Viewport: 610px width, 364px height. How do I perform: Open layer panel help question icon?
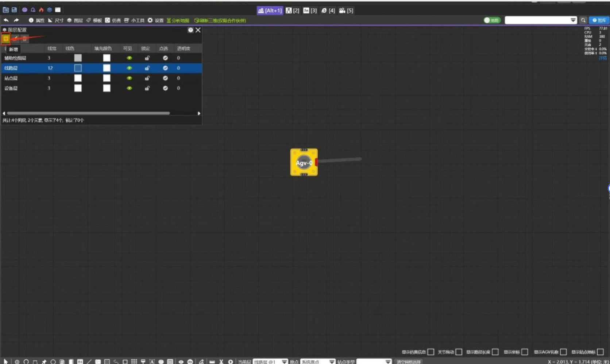[190, 30]
